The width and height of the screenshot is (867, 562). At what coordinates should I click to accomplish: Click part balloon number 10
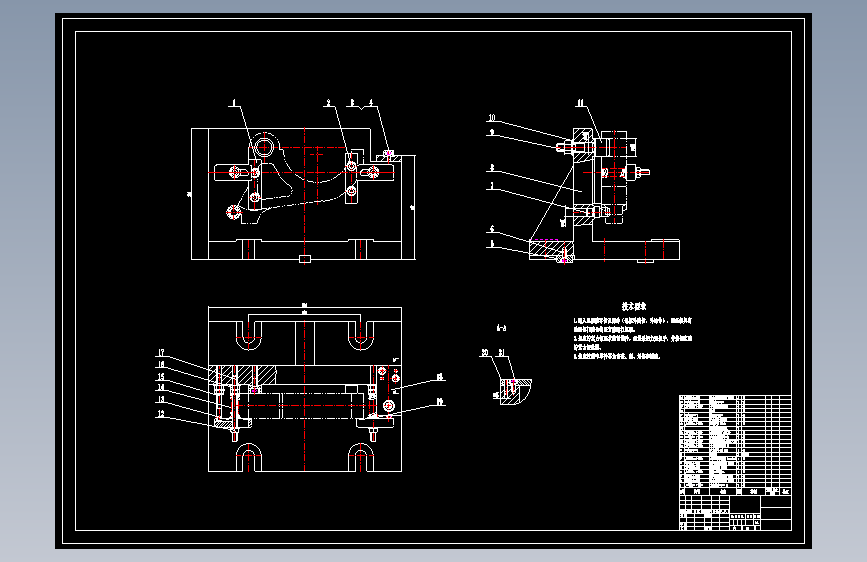click(492, 118)
